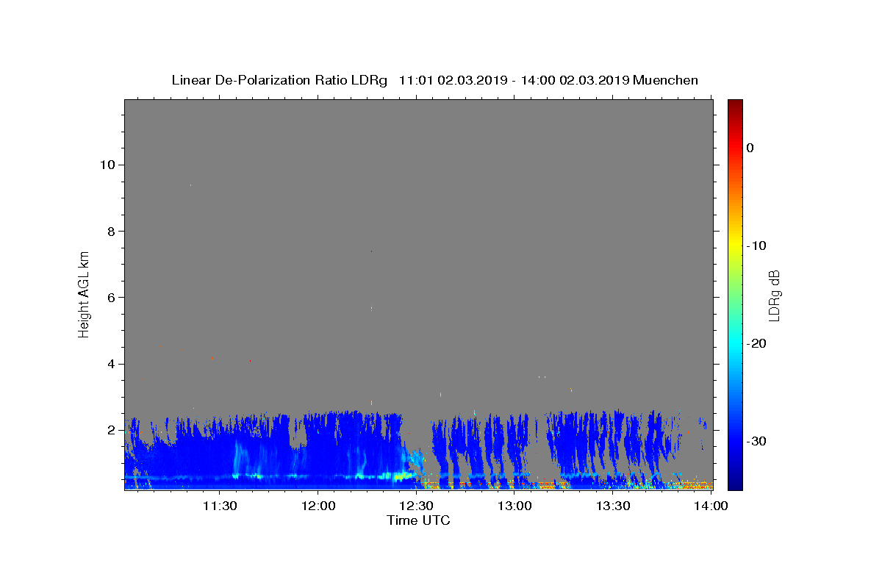Click the plot title 'Linear De-Polarization Ratio LDRg'
882x588 pixels.
click(x=279, y=80)
